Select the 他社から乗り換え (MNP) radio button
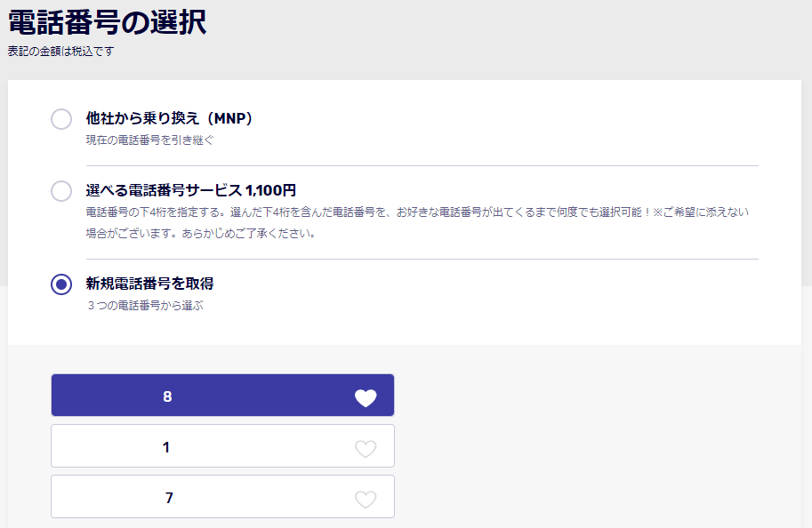Viewport: 812px width, 528px height. [61, 119]
